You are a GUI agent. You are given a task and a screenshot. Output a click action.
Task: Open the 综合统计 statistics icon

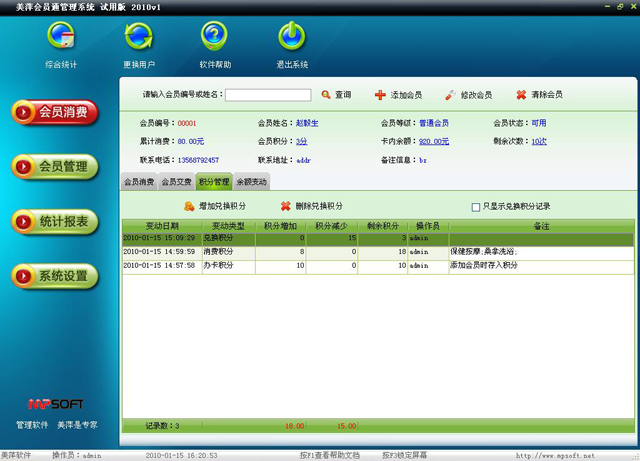pyautogui.click(x=61, y=35)
